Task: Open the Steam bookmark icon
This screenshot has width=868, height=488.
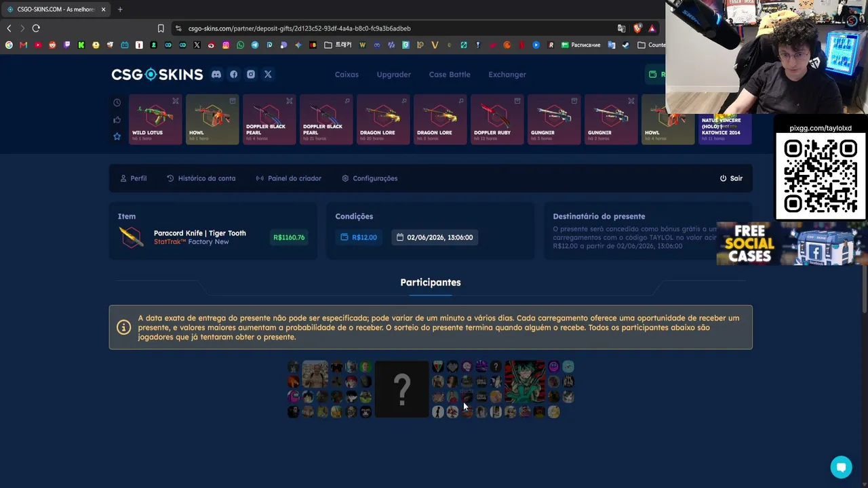Action: pos(625,45)
